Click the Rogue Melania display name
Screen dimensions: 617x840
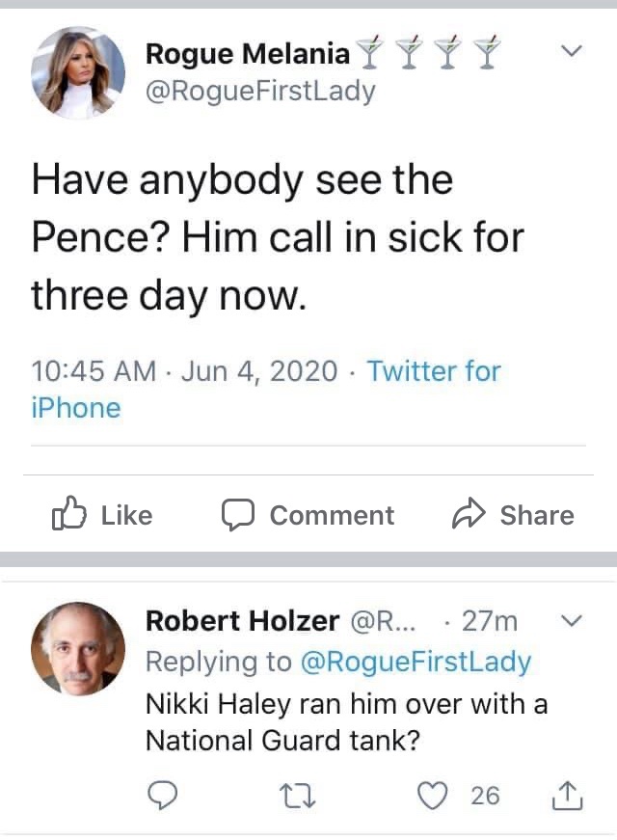pyautogui.click(x=248, y=54)
